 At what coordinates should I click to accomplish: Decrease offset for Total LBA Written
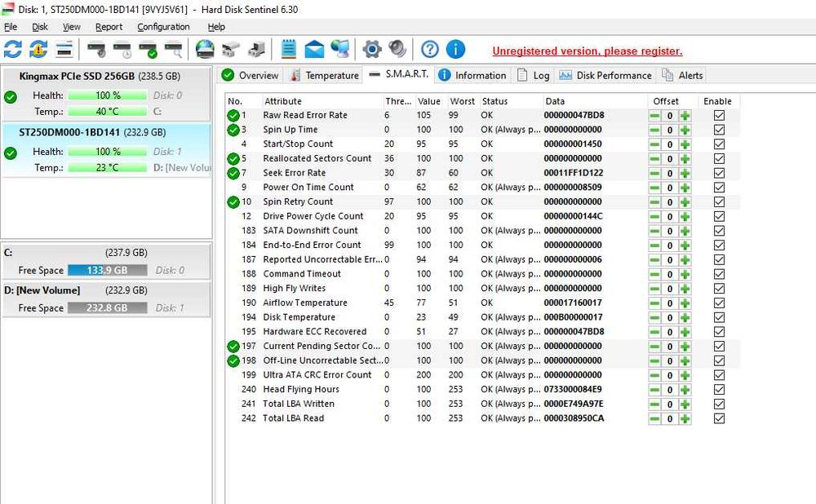point(654,405)
